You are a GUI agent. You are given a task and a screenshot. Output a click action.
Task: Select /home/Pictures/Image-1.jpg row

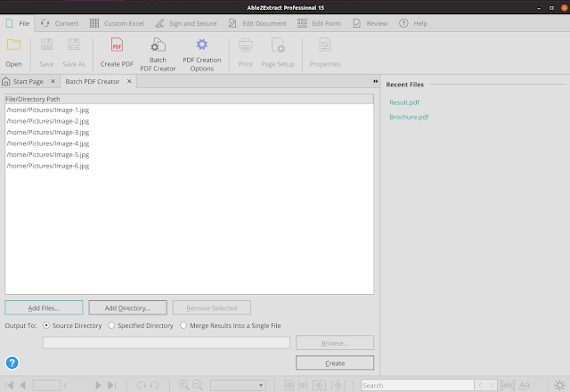click(x=189, y=110)
